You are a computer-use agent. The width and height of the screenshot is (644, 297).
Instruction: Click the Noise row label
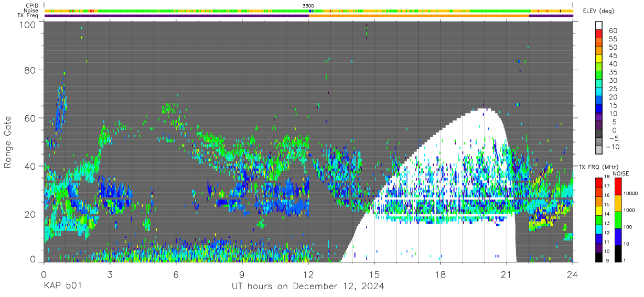[x=31, y=10]
